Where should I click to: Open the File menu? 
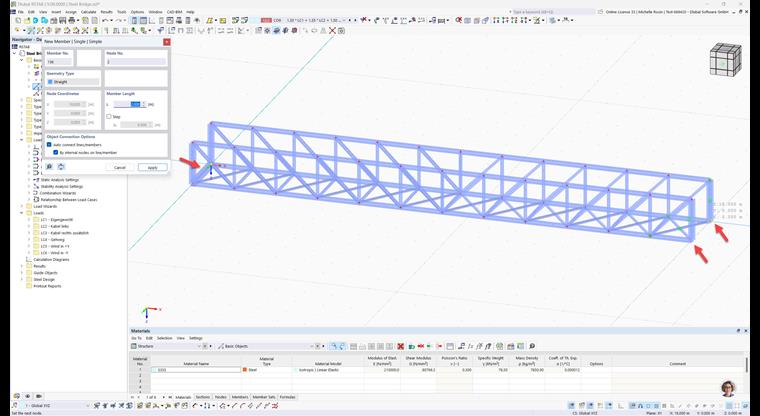click(x=21, y=12)
